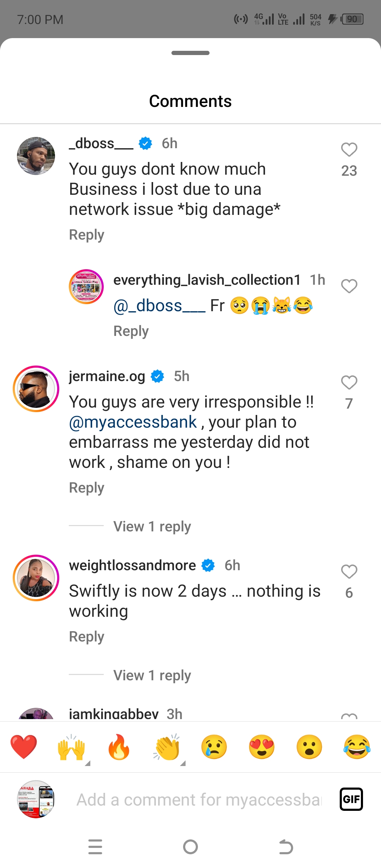This screenshot has height=868, width=381.
Task: Tap the heart-eyes emoji reaction
Action: tap(262, 747)
